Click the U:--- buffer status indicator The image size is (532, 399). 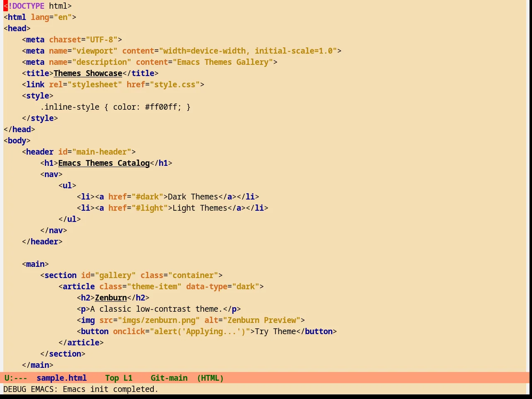point(16,378)
